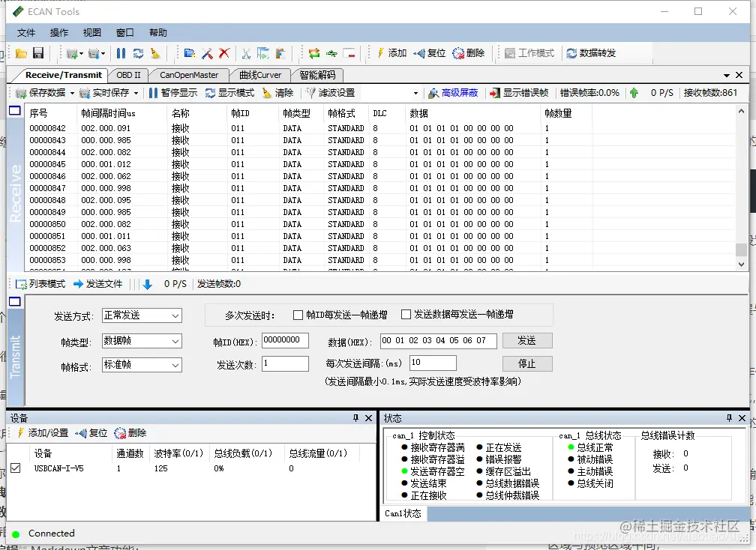
Task: Open the 帮助 menu
Action: pyautogui.click(x=158, y=33)
